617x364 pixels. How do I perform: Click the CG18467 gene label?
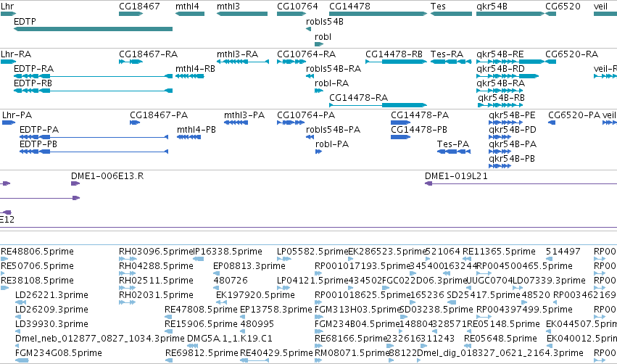[x=139, y=7]
